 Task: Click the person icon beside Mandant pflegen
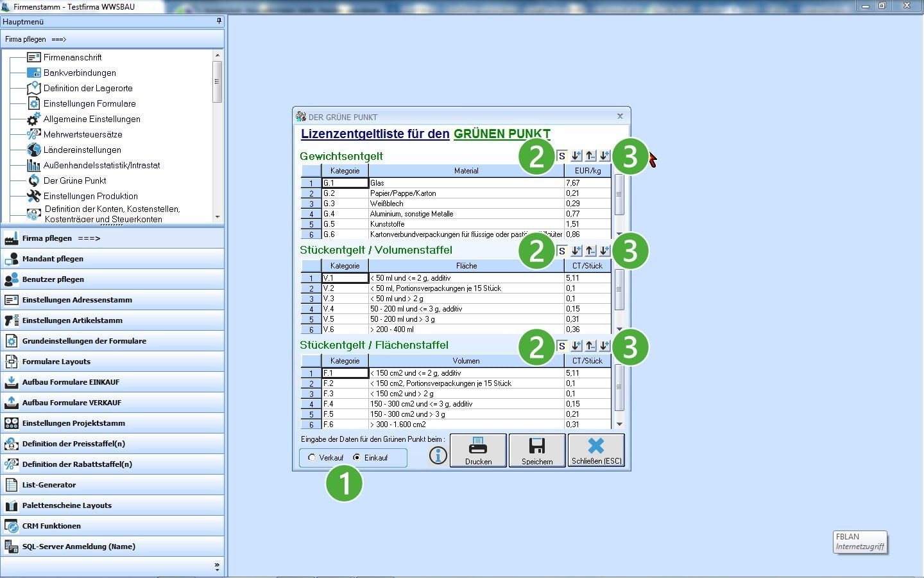pyautogui.click(x=12, y=259)
